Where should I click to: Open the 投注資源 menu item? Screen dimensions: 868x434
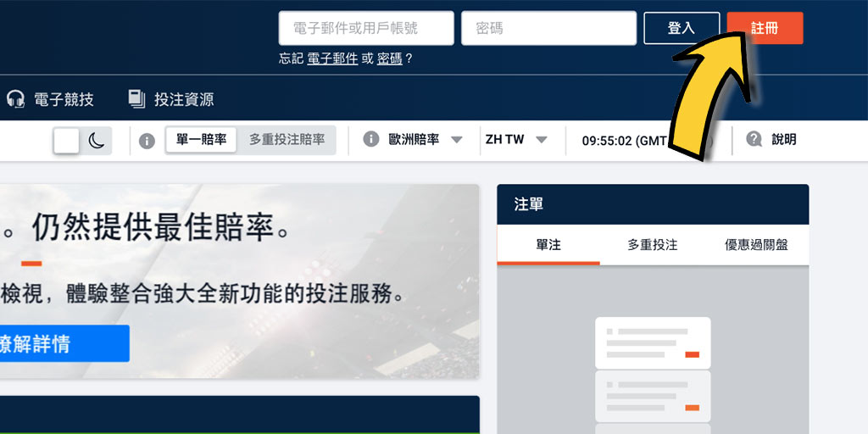tap(184, 100)
